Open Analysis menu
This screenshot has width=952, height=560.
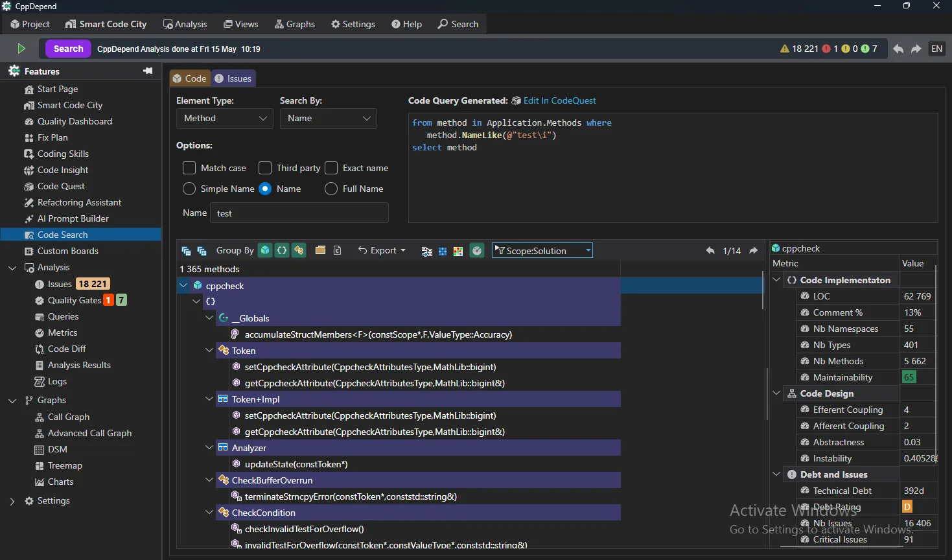pos(185,24)
